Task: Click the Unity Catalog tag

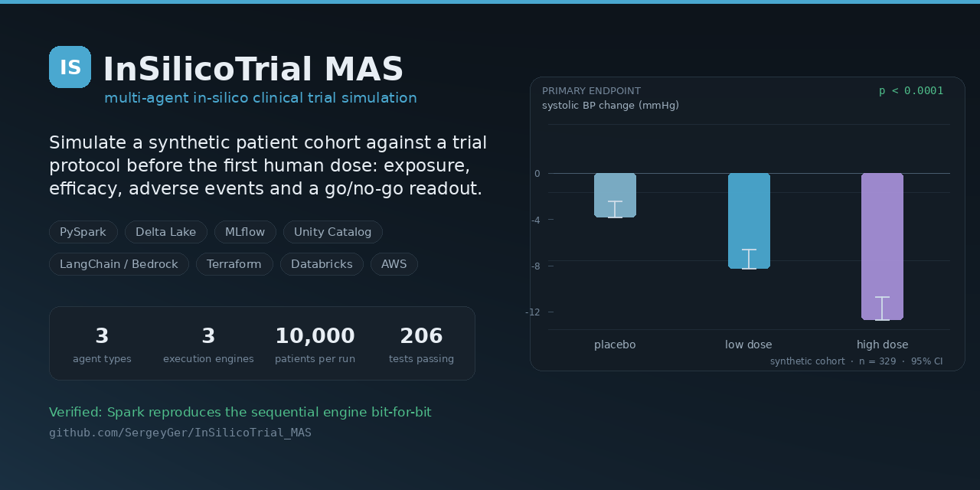Action: (333, 232)
